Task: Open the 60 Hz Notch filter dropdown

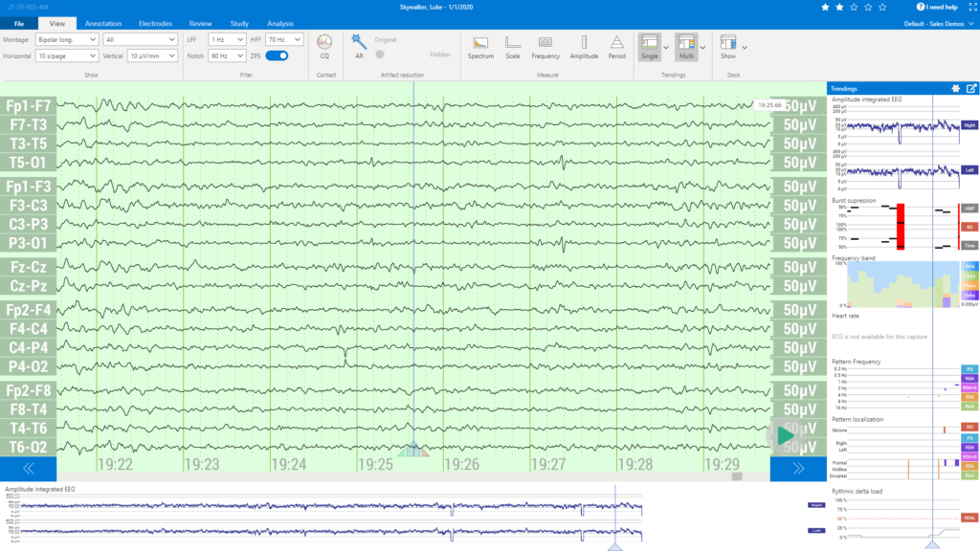Action: click(226, 56)
